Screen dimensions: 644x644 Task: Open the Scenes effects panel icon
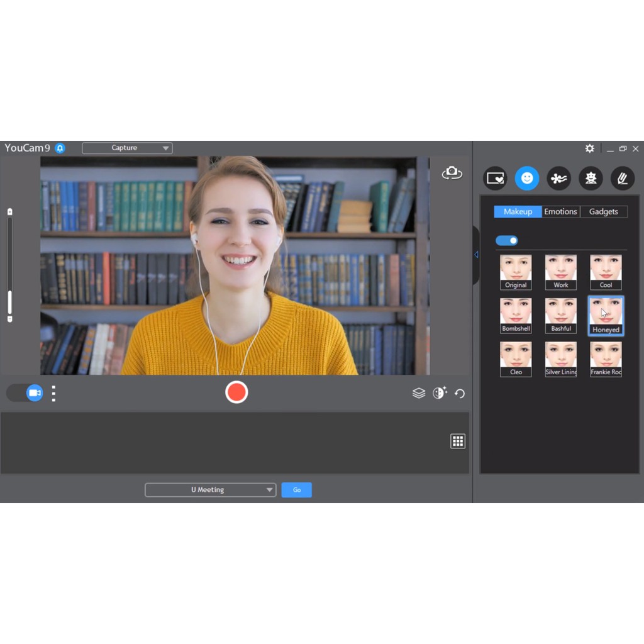[x=495, y=178]
